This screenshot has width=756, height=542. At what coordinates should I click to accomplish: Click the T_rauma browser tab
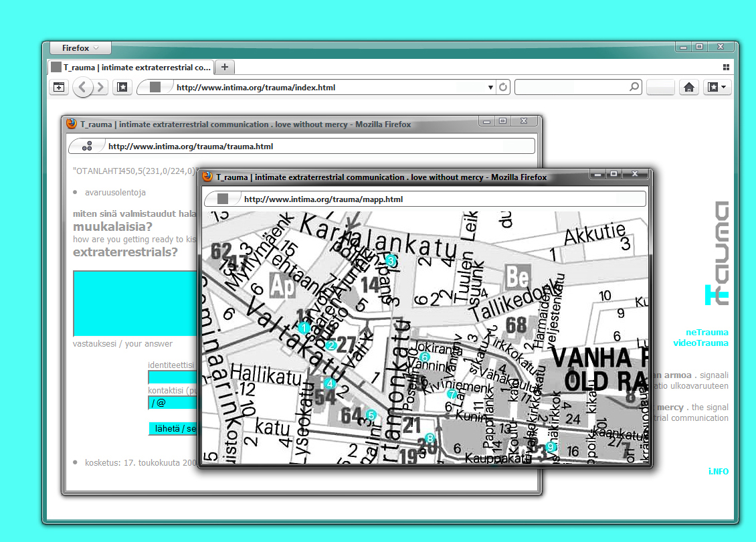point(130,68)
